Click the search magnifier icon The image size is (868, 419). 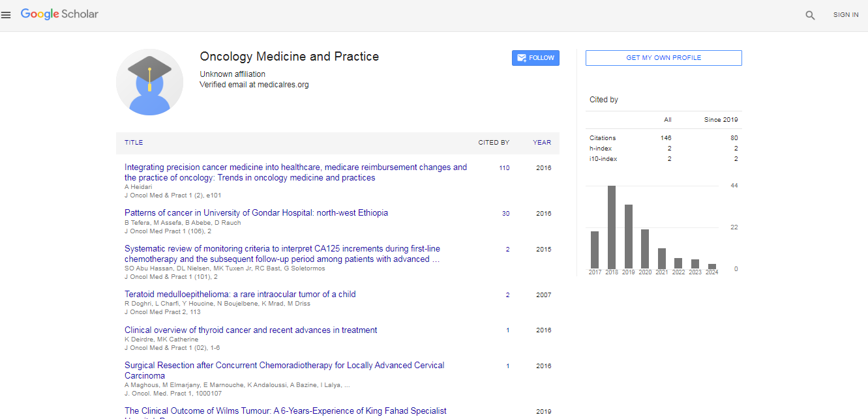[x=810, y=15]
